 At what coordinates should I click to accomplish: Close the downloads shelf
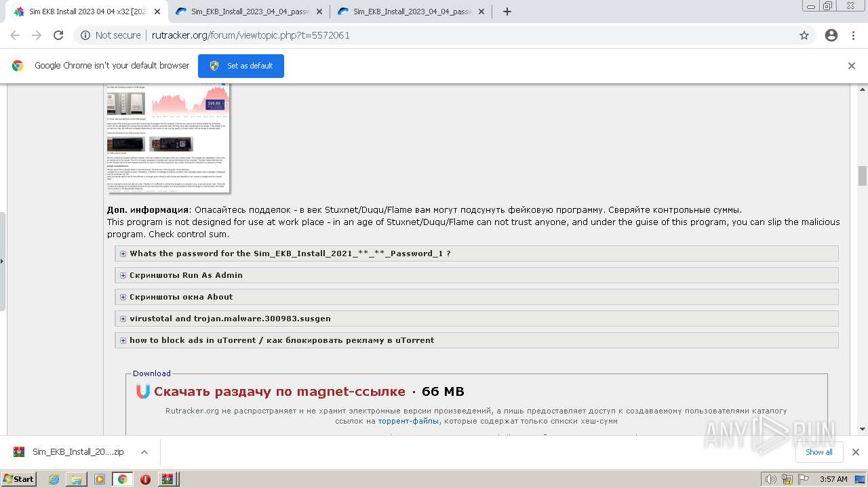pyautogui.click(x=855, y=452)
